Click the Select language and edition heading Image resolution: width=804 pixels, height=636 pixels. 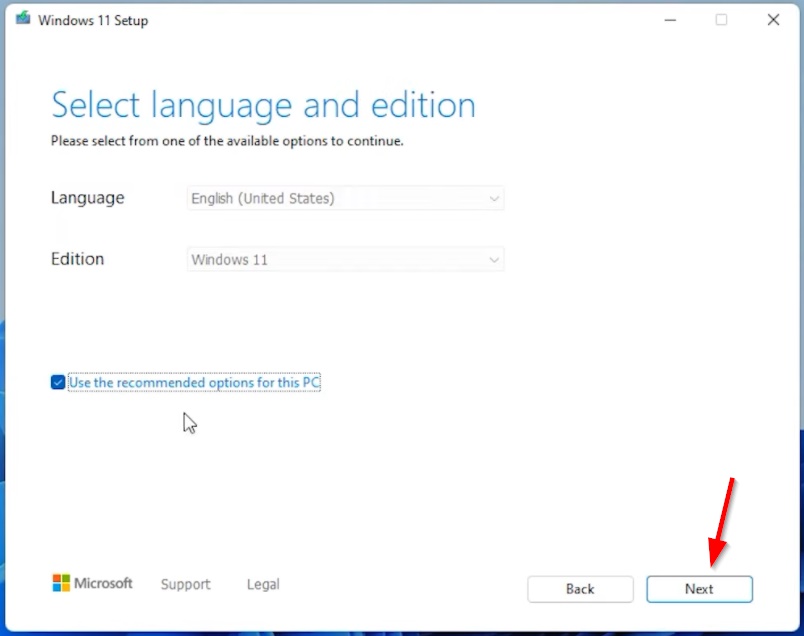(264, 106)
